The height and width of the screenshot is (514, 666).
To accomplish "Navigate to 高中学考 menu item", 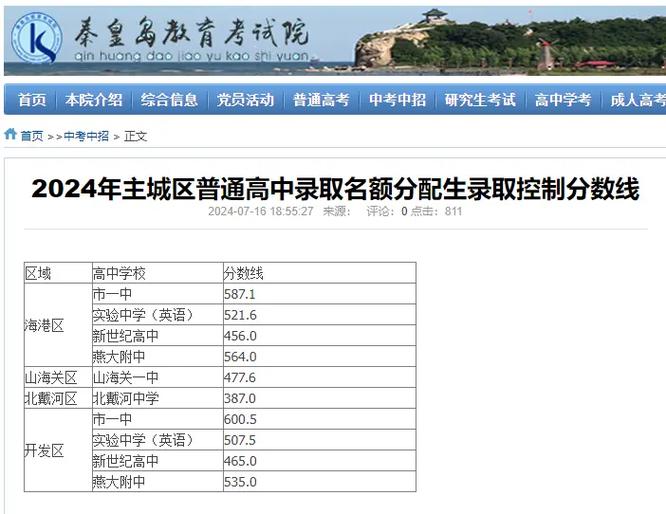I will [x=563, y=100].
